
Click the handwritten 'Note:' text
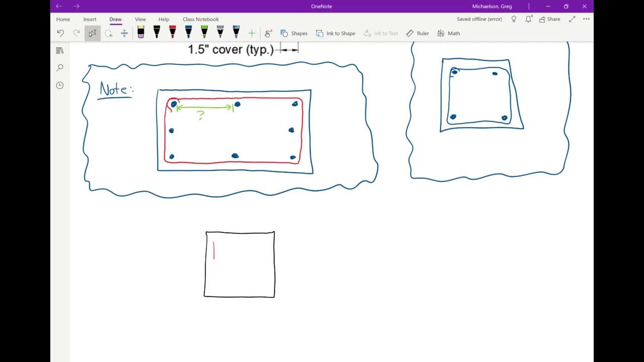click(x=116, y=90)
